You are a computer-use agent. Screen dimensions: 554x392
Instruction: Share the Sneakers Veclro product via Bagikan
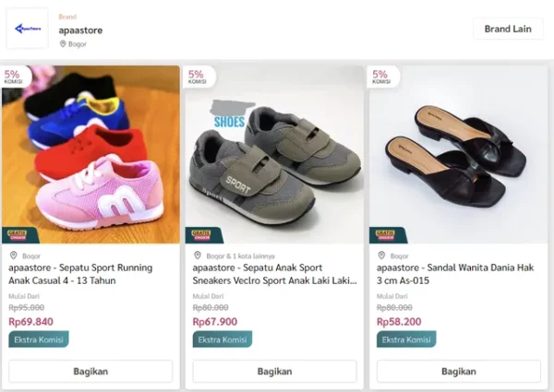pyautogui.click(x=274, y=371)
